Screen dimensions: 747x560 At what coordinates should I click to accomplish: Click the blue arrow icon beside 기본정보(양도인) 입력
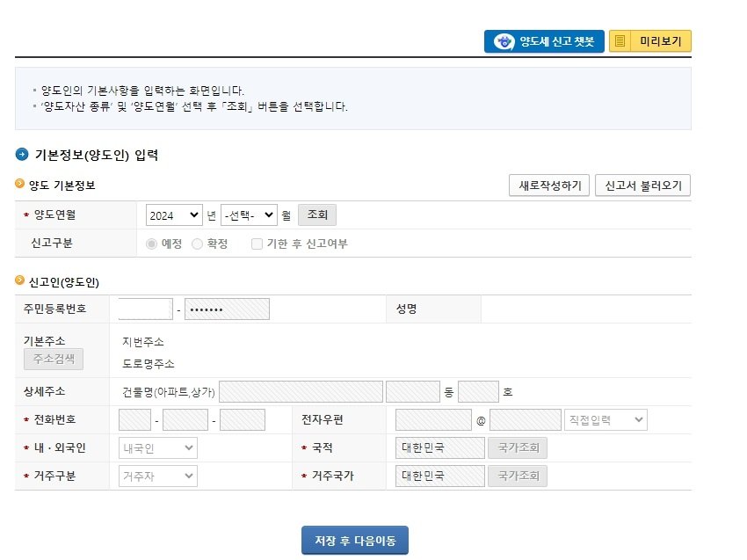[x=21, y=154]
